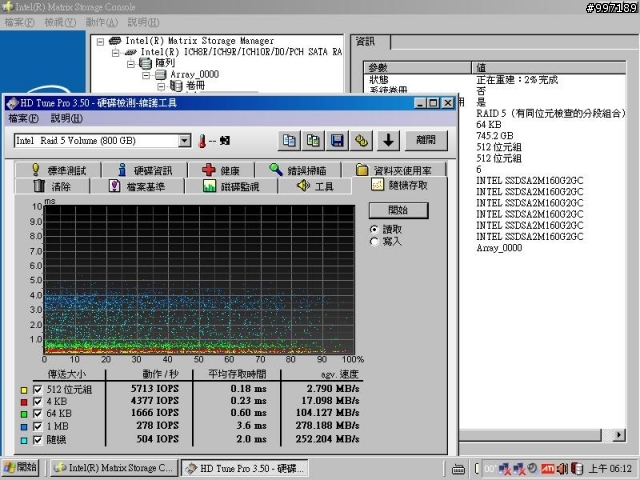Open the 磁碟監視 tab
This screenshot has height=480, width=640.
click(231, 186)
